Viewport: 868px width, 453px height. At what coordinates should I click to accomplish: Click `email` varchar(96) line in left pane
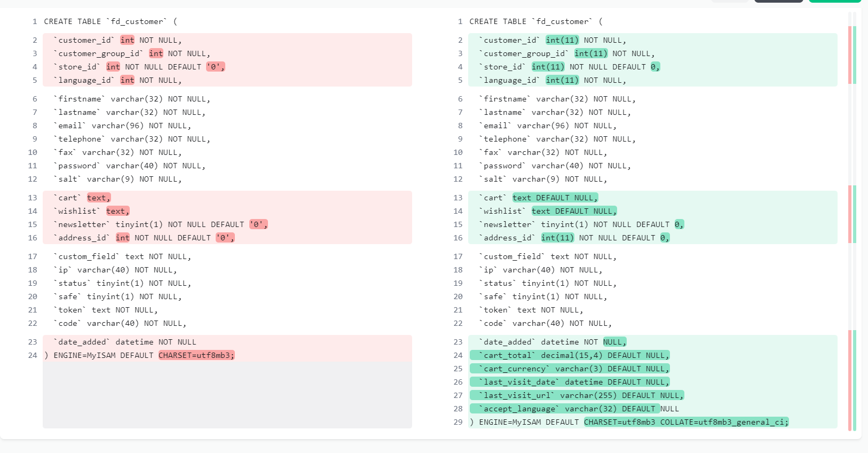pyautogui.click(x=122, y=126)
